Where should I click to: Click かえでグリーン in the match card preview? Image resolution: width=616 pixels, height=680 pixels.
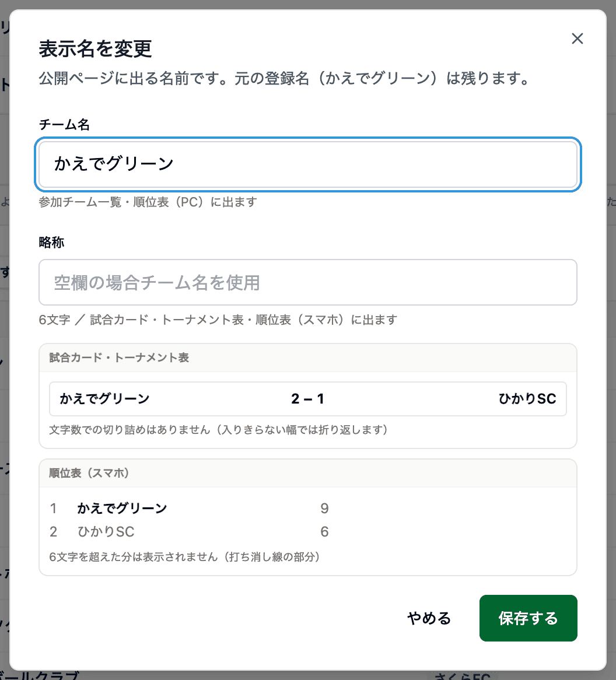(104, 398)
